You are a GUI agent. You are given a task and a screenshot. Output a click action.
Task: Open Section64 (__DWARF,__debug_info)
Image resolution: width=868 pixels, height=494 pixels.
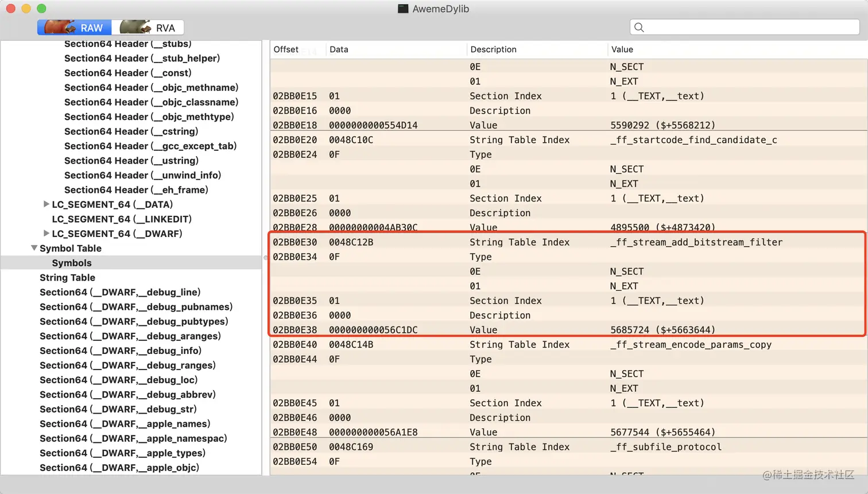pyautogui.click(x=121, y=351)
